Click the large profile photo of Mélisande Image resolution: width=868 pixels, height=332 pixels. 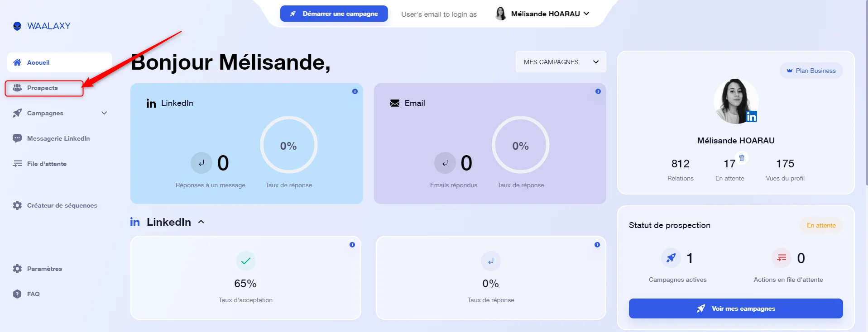click(x=736, y=101)
